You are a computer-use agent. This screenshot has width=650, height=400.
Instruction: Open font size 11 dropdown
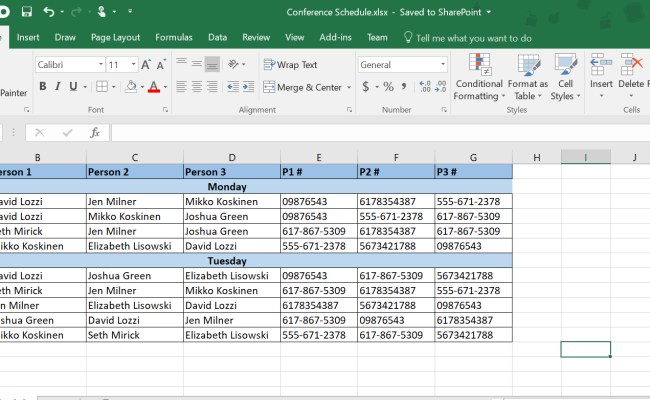(x=133, y=64)
